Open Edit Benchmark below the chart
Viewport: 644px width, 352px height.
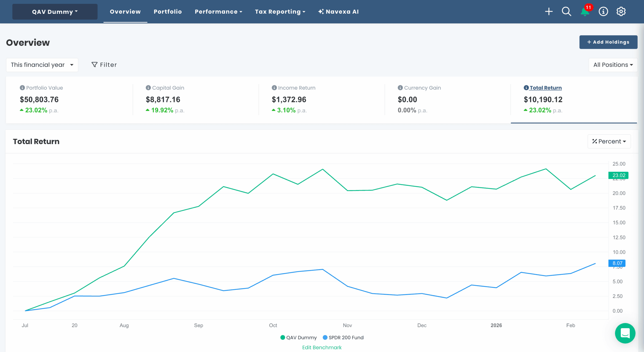tap(322, 347)
